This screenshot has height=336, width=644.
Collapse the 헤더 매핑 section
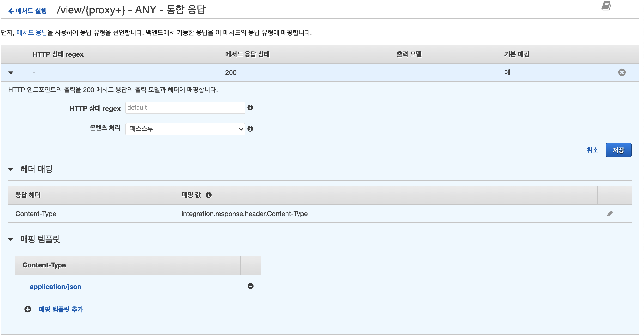click(11, 169)
